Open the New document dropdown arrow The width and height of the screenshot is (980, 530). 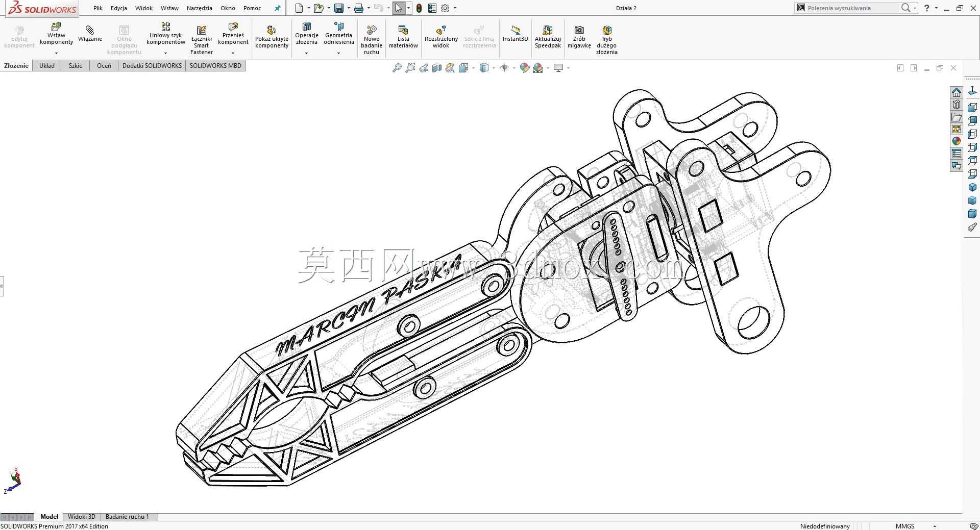[x=309, y=8]
